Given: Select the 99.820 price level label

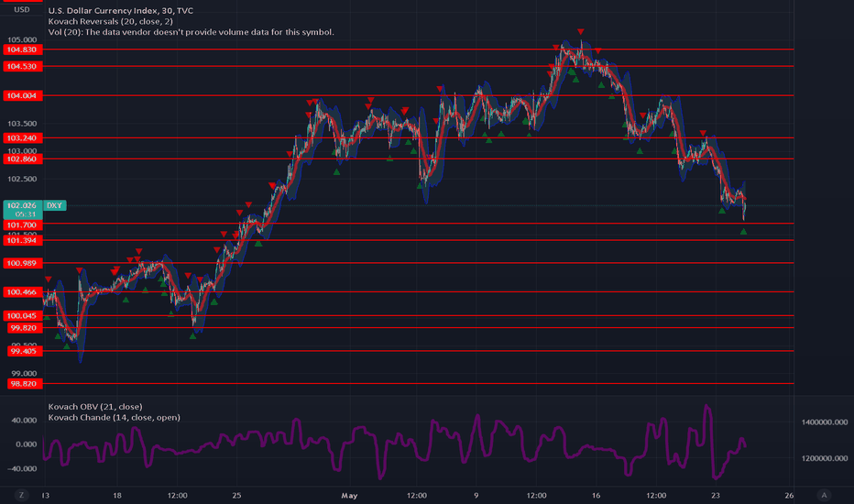Looking at the screenshot, I should (x=25, y=328).
